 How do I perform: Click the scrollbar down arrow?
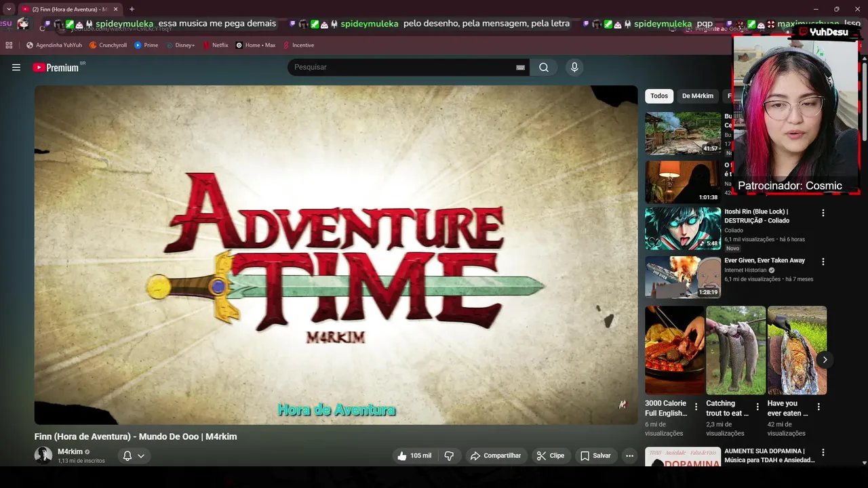[x=865, y=463]
